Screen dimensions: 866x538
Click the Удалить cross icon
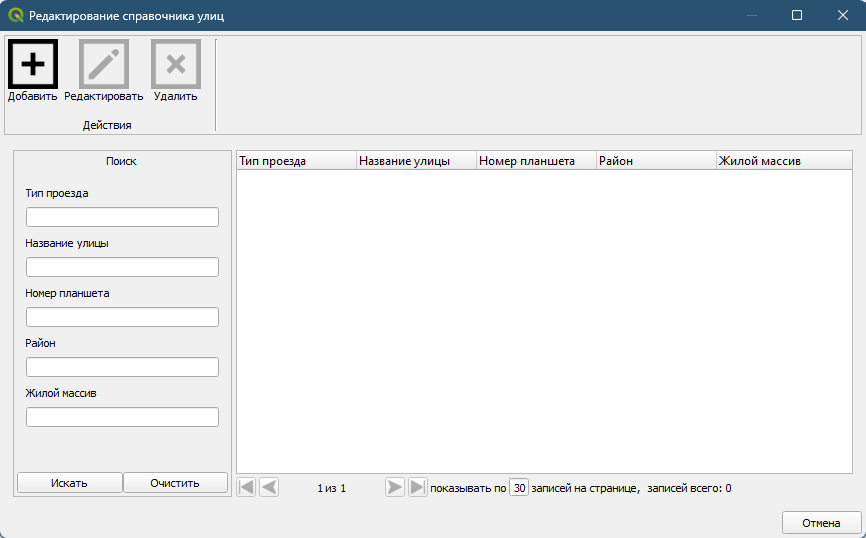[176, 64]
